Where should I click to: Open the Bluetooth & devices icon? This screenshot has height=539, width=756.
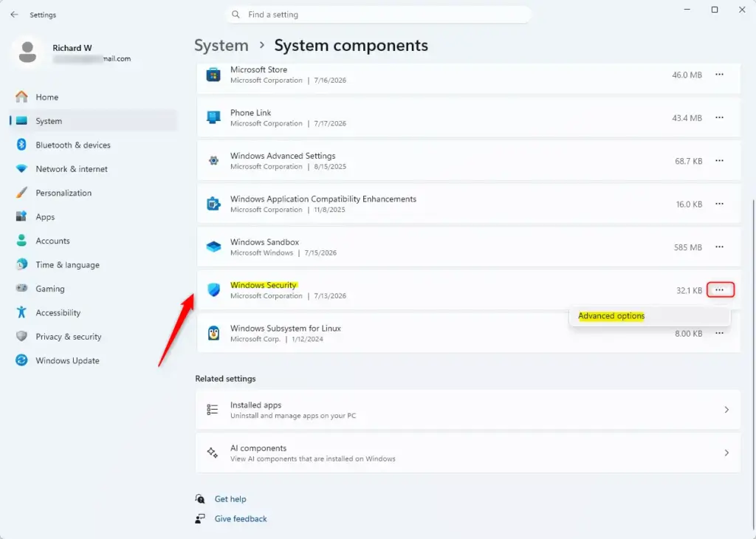21,145
